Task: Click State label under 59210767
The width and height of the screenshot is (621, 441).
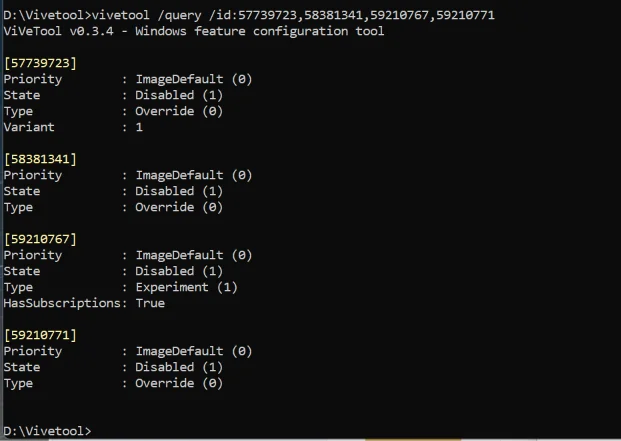Action: 22,271
